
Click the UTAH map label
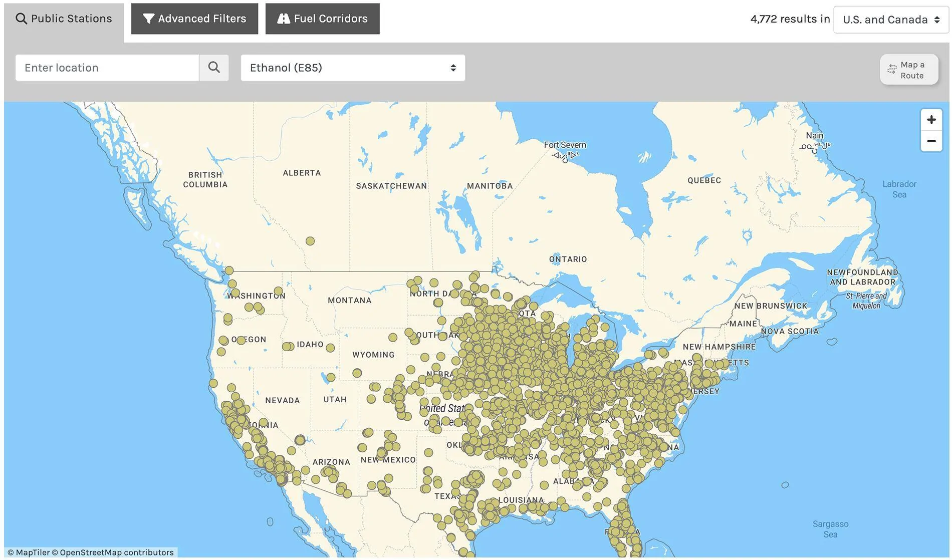tap(335, 399)
